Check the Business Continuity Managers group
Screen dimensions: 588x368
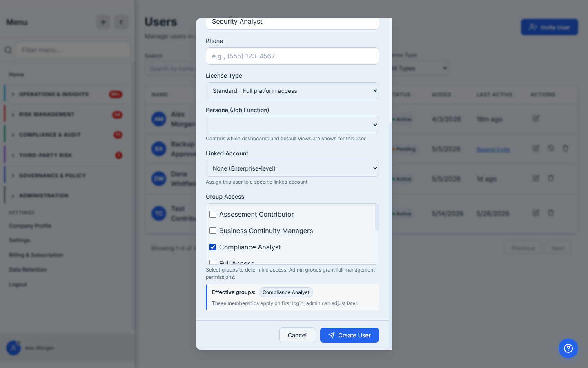click(213, 231)
